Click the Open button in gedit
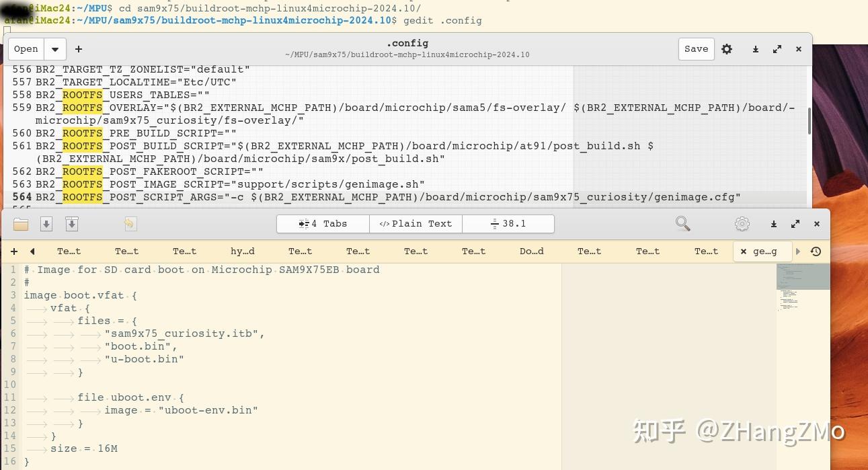Image resolution: width=868 pixels, height=470 pixels. pos(26,48)
